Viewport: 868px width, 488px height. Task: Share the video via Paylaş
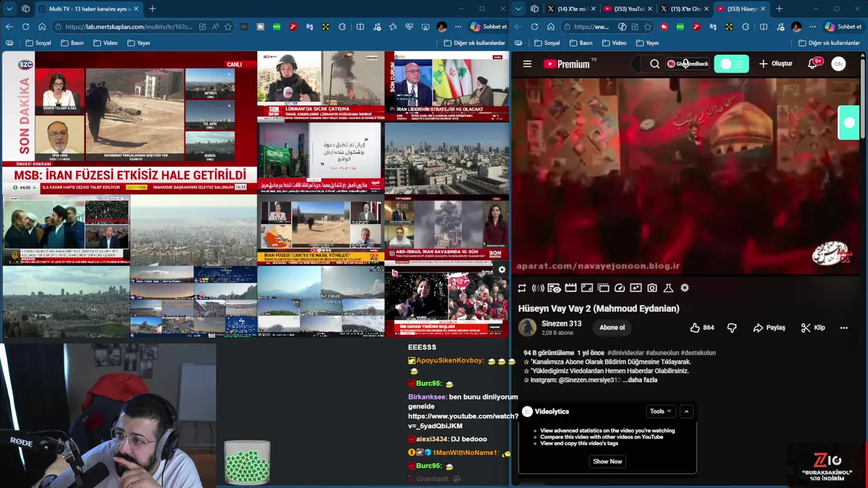(769, 327)
